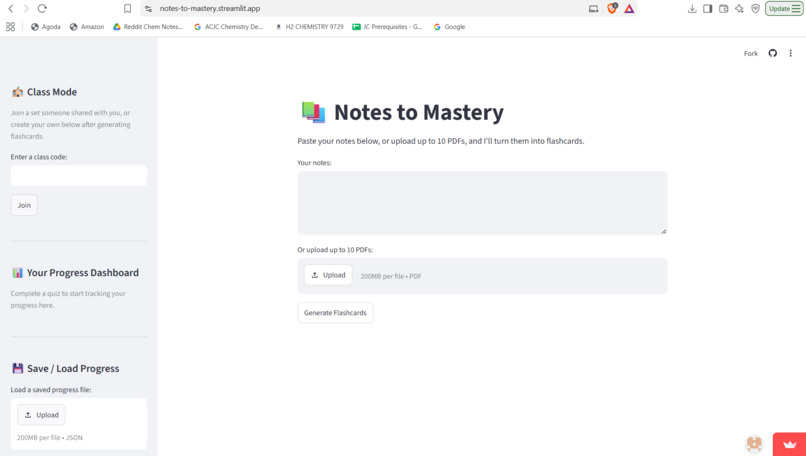Click the red Streamlit crown badge

[790, 444]
